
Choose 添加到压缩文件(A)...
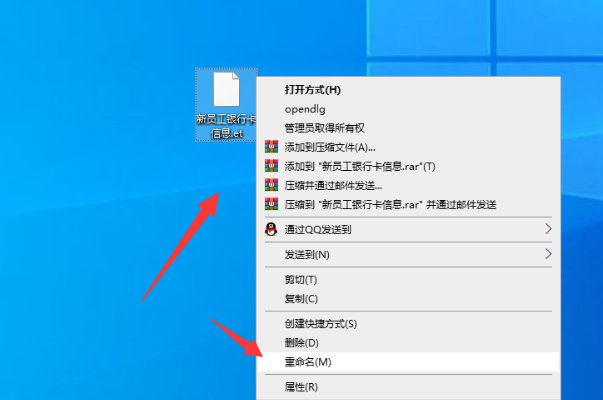[408, 147]
